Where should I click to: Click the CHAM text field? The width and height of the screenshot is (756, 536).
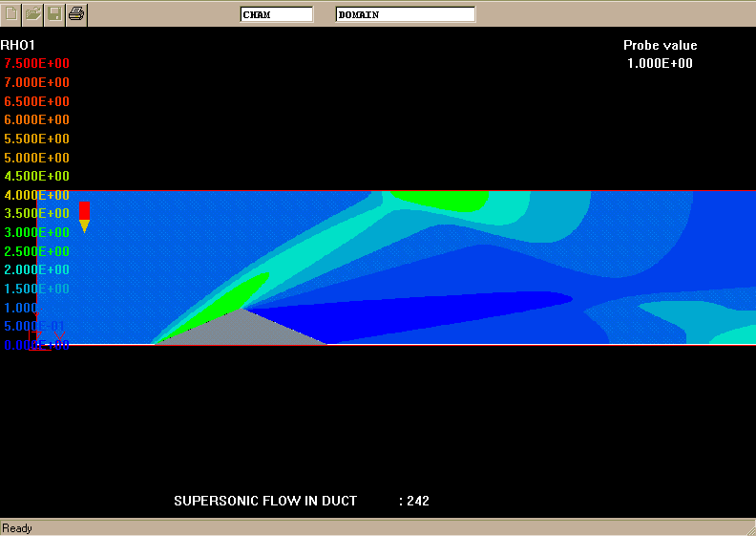[x=276, y=14]
